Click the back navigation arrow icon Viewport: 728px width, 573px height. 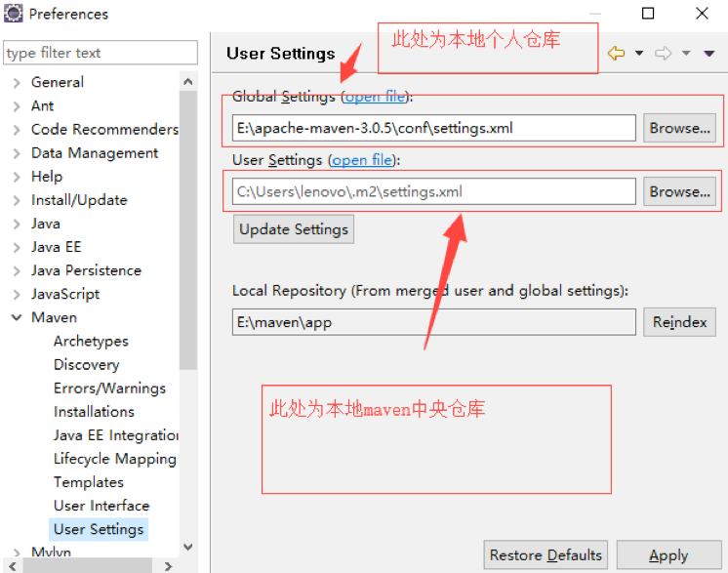click(x=616, y=54)
